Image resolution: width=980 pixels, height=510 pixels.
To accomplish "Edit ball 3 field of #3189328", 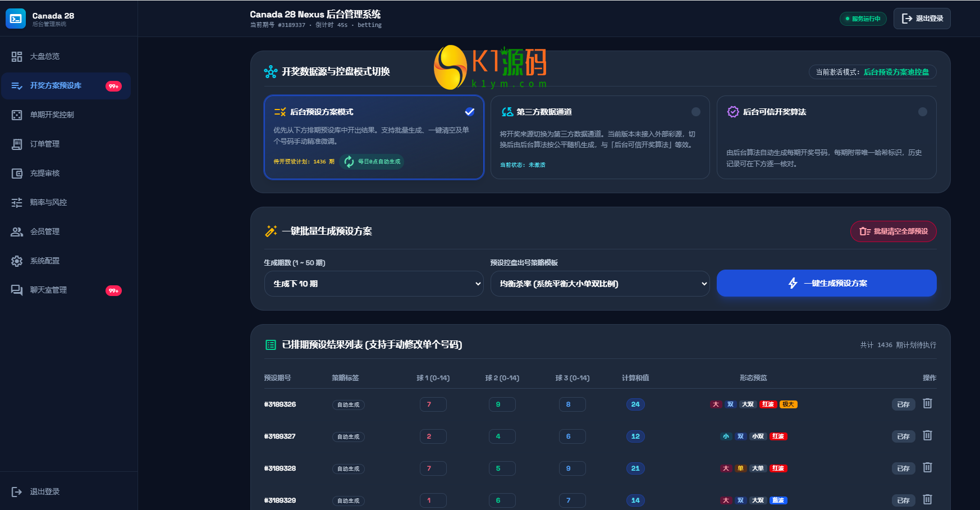I will [x=572, y=468].
